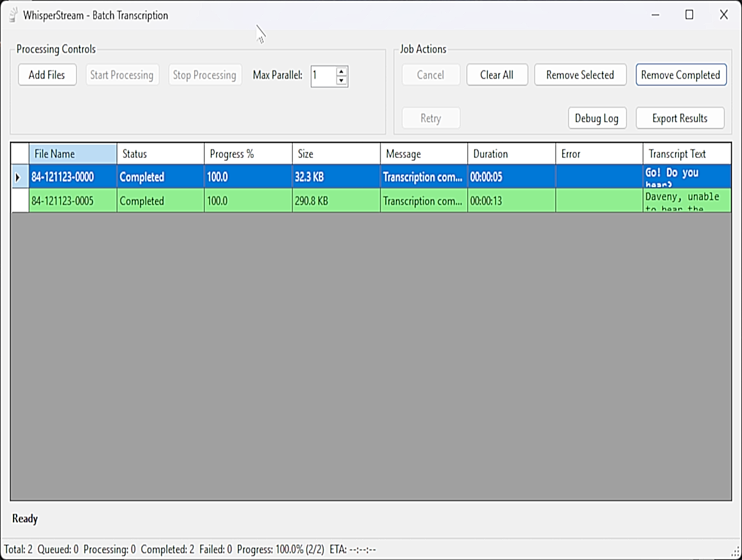Click the Transcript Text cell of first row

coord(686,176)
